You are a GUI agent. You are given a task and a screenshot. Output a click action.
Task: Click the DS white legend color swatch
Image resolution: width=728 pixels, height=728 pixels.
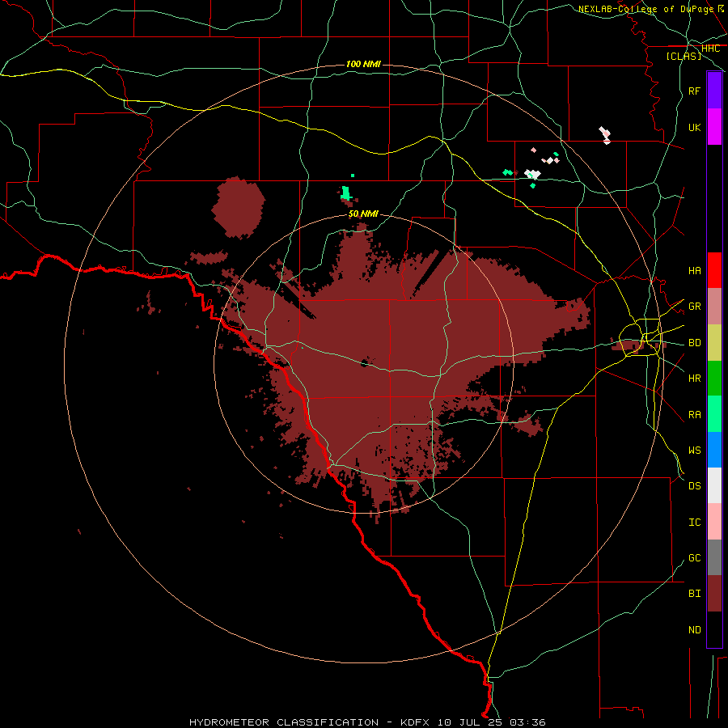coord(714,485)
